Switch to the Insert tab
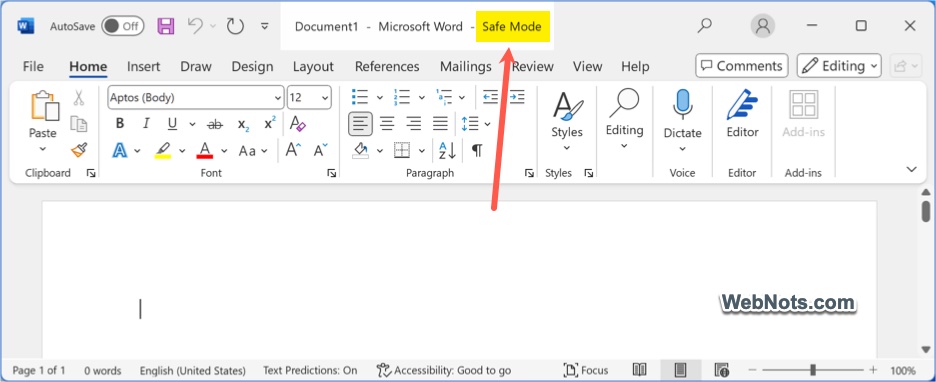The height and width of the screenshot is (382, 936). click(143, 66)
